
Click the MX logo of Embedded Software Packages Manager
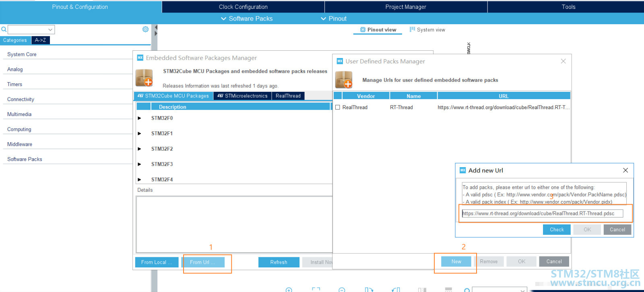(140, 58)
